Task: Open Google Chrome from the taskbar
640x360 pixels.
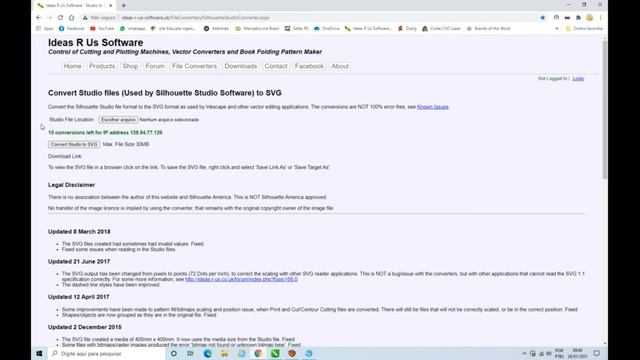Action: [258, 353]
